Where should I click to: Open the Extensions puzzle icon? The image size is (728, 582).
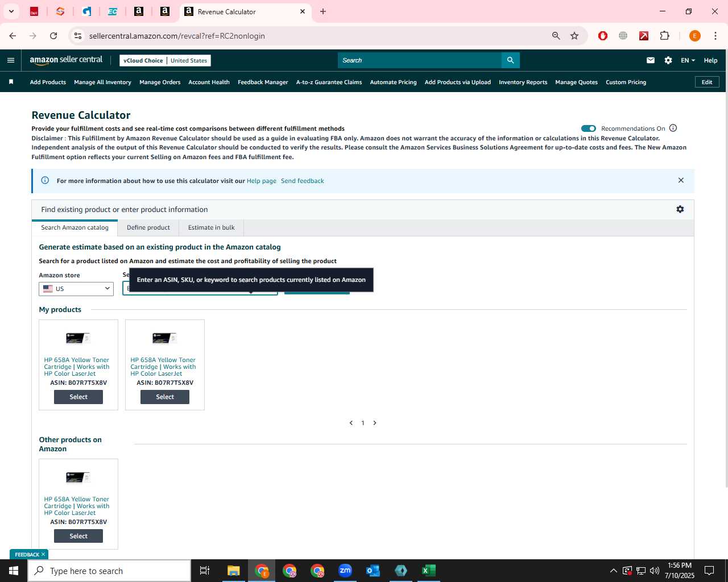[x=664, y=36]
